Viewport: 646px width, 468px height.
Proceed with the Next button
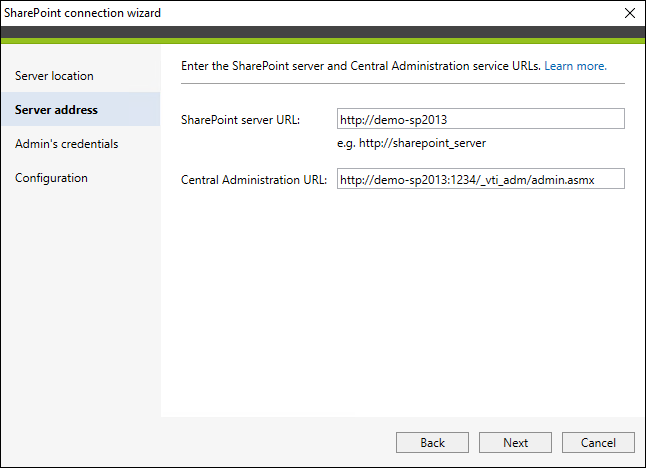click(x=515, y=442)
